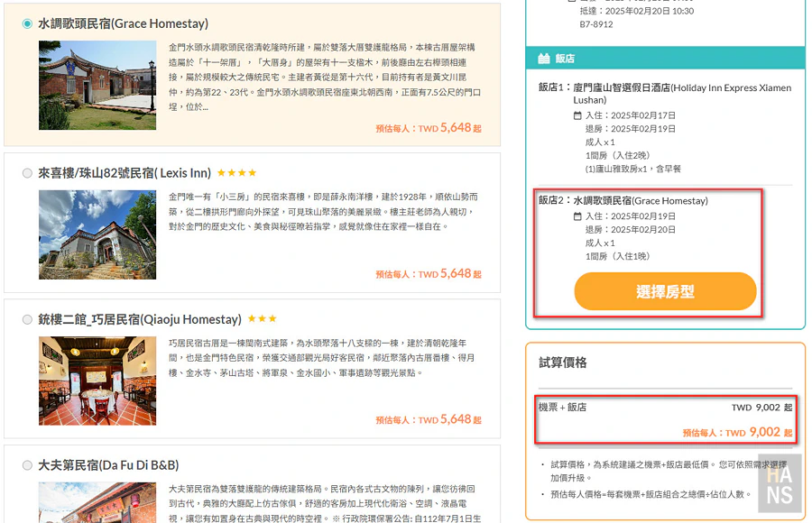Open the Qiaoju Homestay dining room photo
The image size is (812, 523).
tap(97, 381)
